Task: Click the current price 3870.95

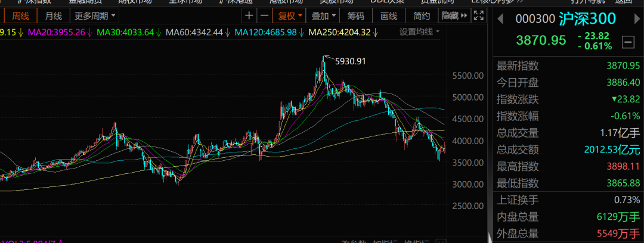Action: coord(541,40)
